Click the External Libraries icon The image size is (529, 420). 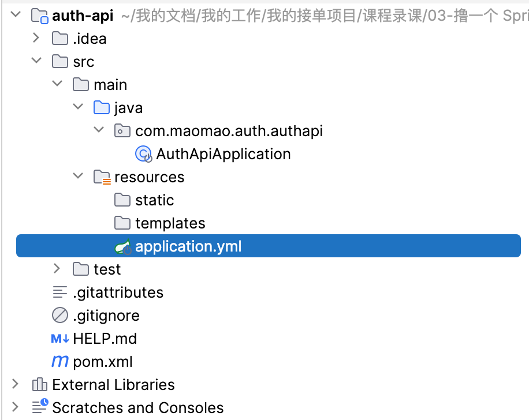point(39,385)
